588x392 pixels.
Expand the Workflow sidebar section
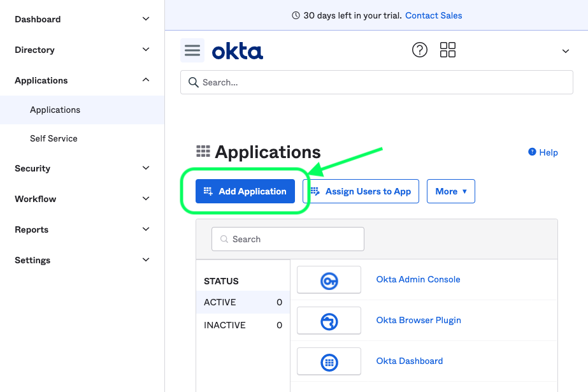tap(146, 198)
